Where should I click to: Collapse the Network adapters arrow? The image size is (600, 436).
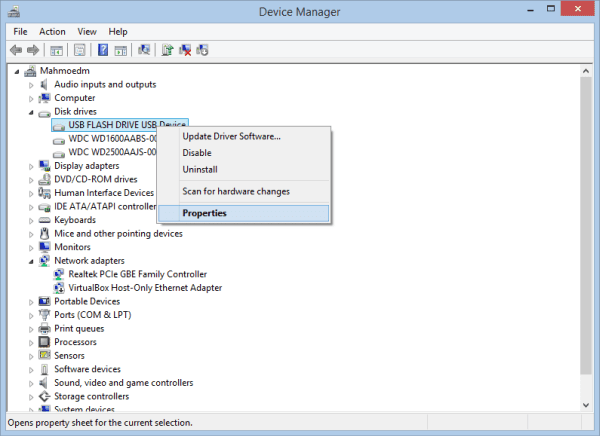[31, 262]
